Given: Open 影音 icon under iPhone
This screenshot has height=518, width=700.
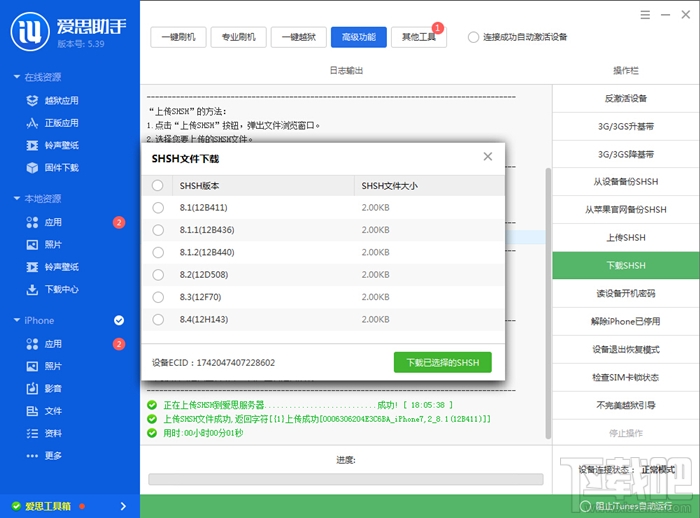Looking at the screenshot, I should [x=32, y=388].
